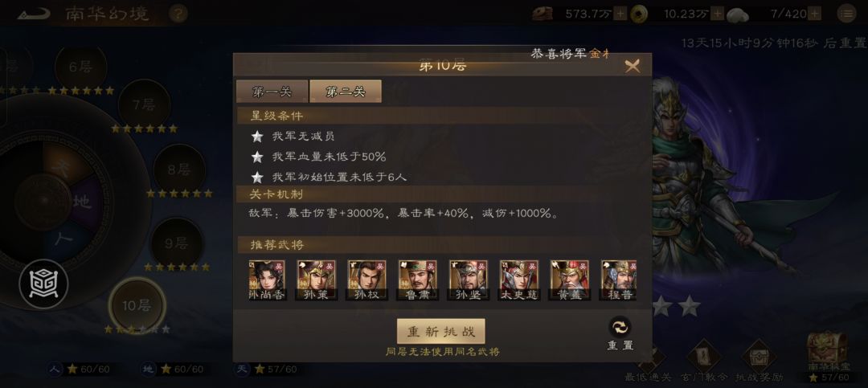Switch to the 第一关 tab
868x388 pixels.
coord(272,92)
